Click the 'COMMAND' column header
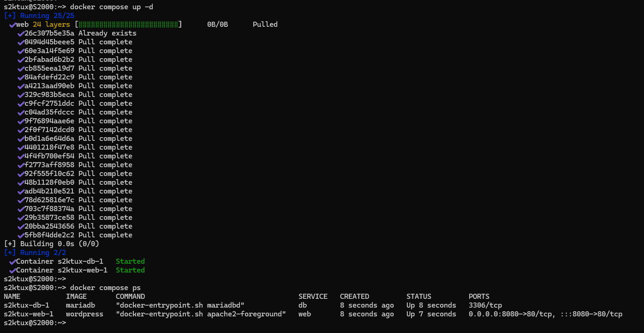Viewport: 644px width, 333px height. tap(130, 297)
